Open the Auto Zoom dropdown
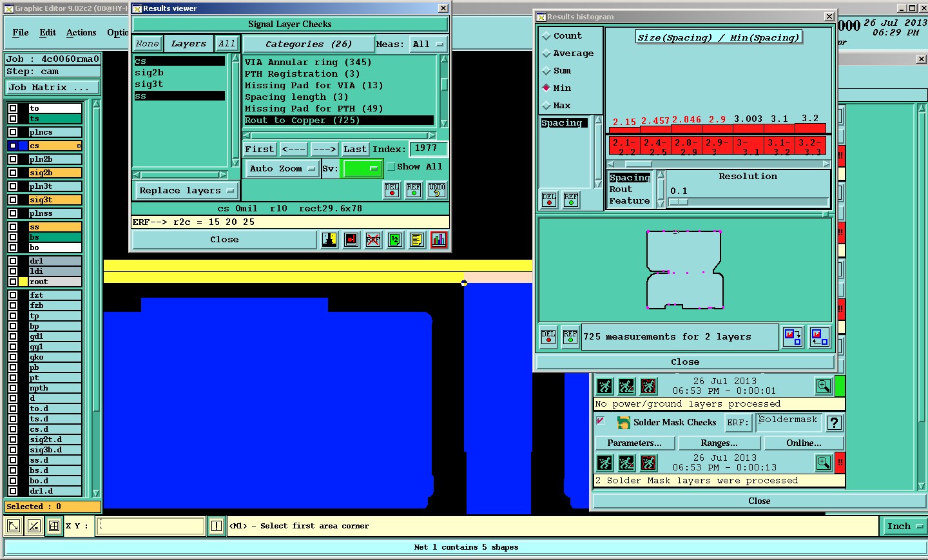928x560 pixels. tap(282, 169)
